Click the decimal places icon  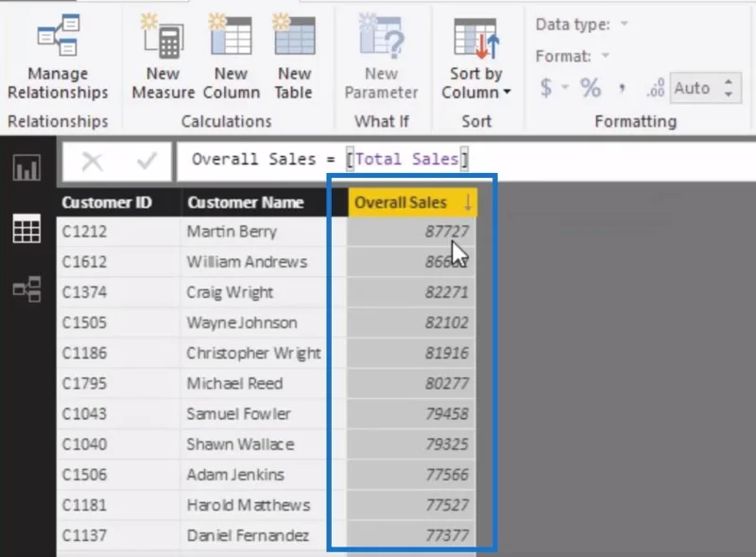click(x=655, y=88)
